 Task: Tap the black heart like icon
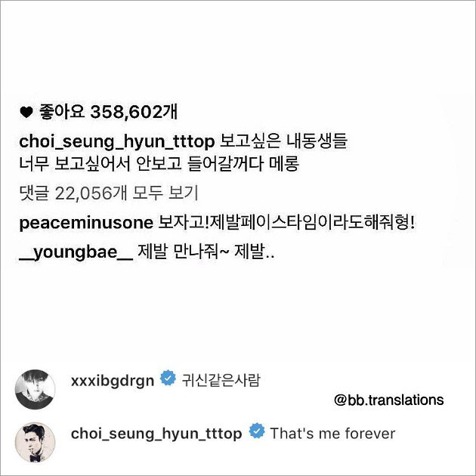coord(26,113)
